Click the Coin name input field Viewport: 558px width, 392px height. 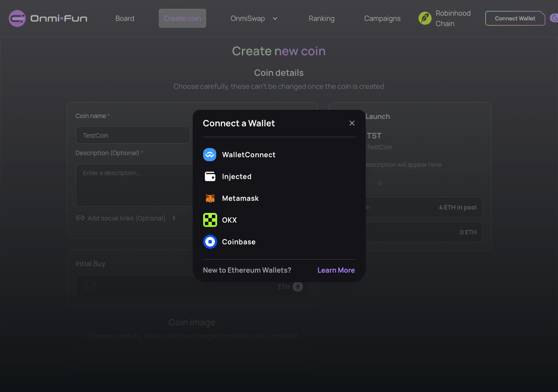(x=133, y=135)
